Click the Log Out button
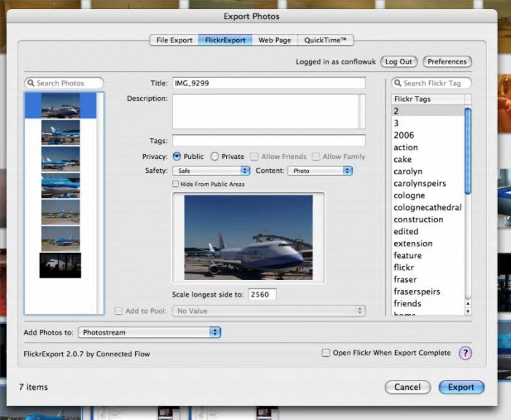 pyautogui.click(x=398, y=62)
